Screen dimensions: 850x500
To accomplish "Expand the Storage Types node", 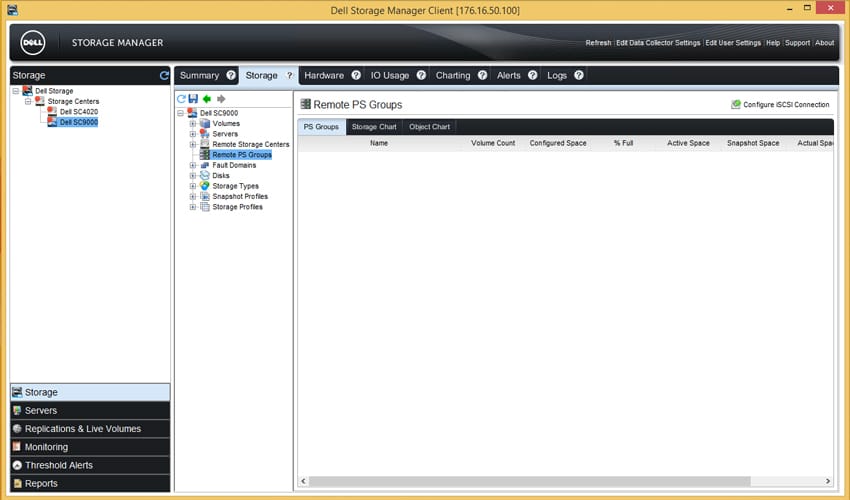I will [x=192, y=186].
